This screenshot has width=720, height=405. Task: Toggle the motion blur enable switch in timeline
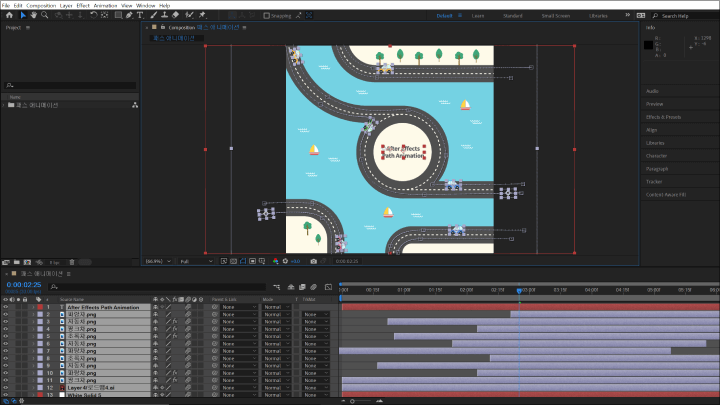(314, 287)
